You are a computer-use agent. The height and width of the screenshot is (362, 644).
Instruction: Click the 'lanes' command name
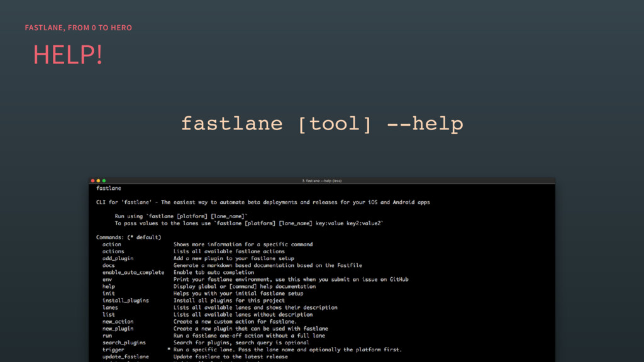pyautogui.click(x=110, y=307)
